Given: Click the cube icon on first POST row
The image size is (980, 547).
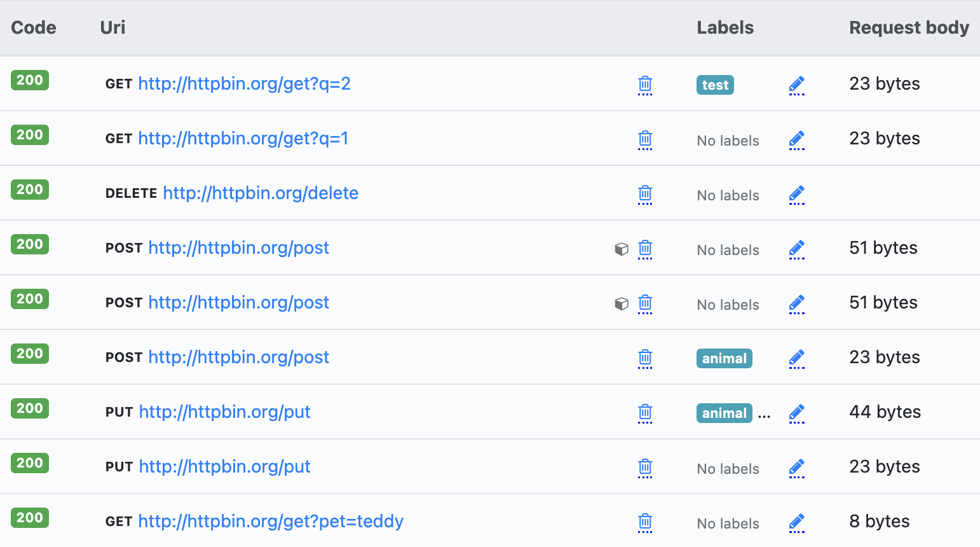Looking at the screenshot, I should click(x=622, y=249).
